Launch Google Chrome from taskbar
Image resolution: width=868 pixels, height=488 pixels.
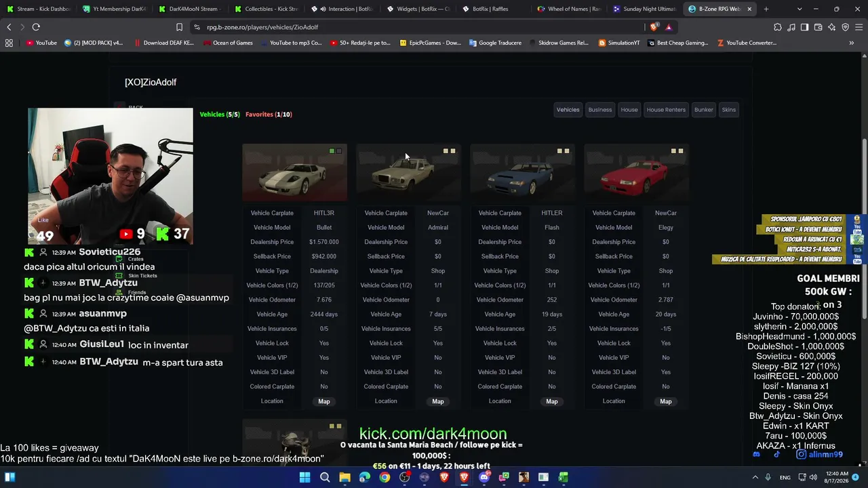point(384,477)
